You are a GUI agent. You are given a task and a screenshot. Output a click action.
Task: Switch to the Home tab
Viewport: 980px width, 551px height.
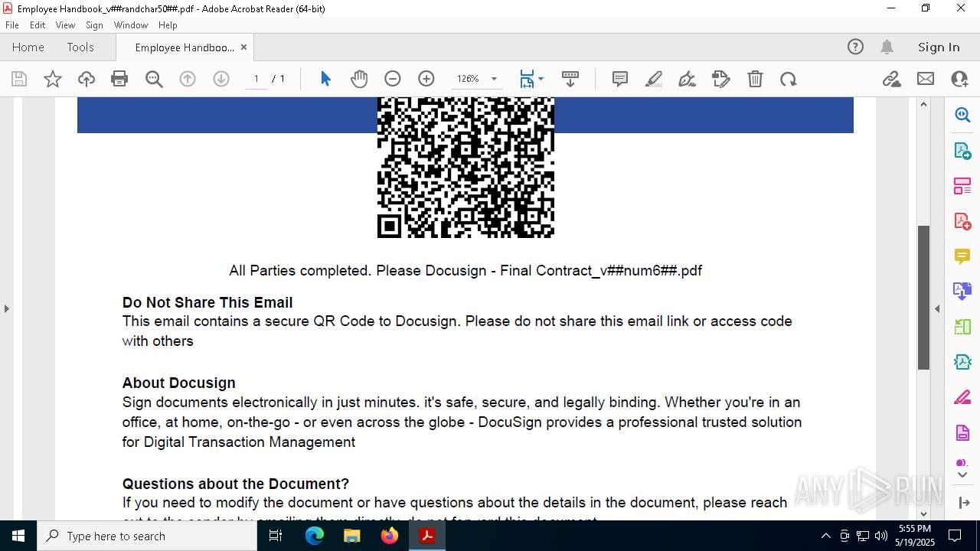pyautogui.click(x=28, y=47)
